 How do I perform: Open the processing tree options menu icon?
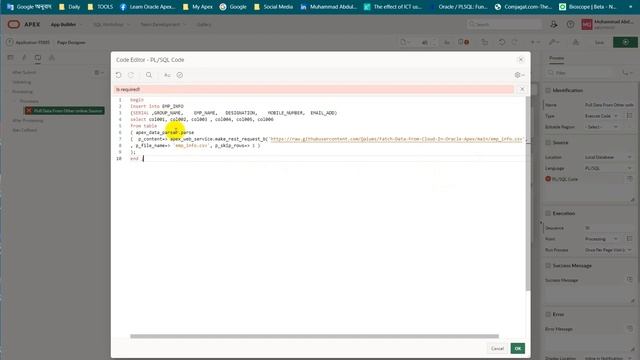tap(98, 72)
